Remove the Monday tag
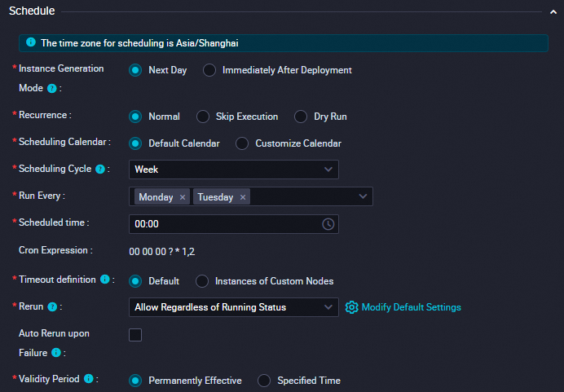This screenshot has width=564, height=392. (x=183, y=197)
